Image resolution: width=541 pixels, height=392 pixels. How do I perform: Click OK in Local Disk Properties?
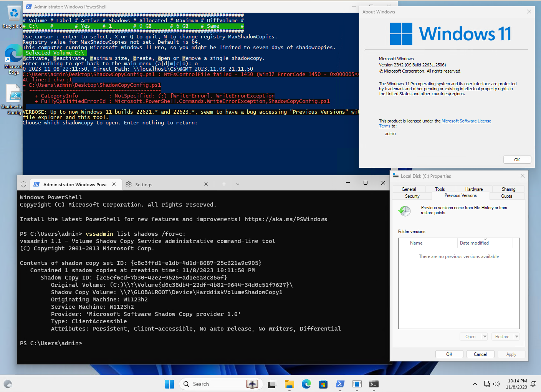pyautogui.click(x=449, y=354)
